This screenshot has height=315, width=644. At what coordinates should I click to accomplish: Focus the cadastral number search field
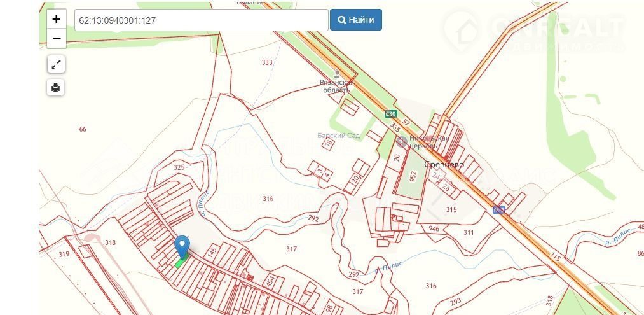pyautogui.click(x=202, y=20)
